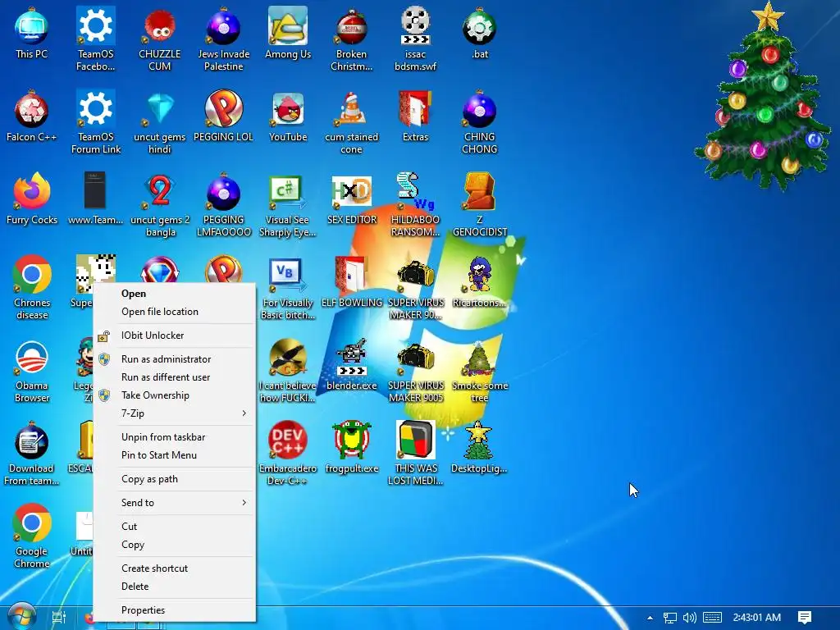Expand the 7-Zip submenu
The height and width of the screenshot is (630, 840).
click(x=175, y=413)
